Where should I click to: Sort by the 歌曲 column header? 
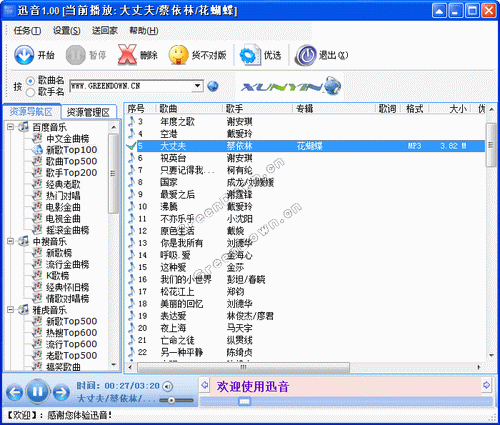click(x=189, y=108)
